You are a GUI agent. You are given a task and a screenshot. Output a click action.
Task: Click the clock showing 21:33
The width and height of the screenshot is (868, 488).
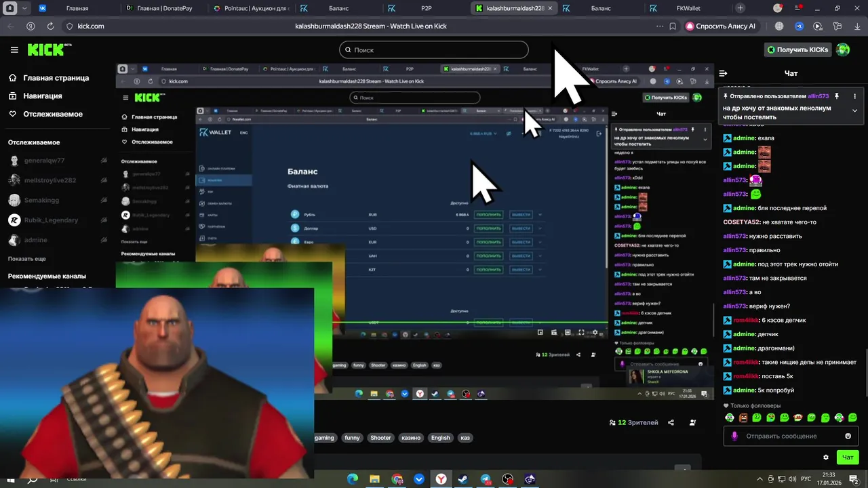coord(829,475)
